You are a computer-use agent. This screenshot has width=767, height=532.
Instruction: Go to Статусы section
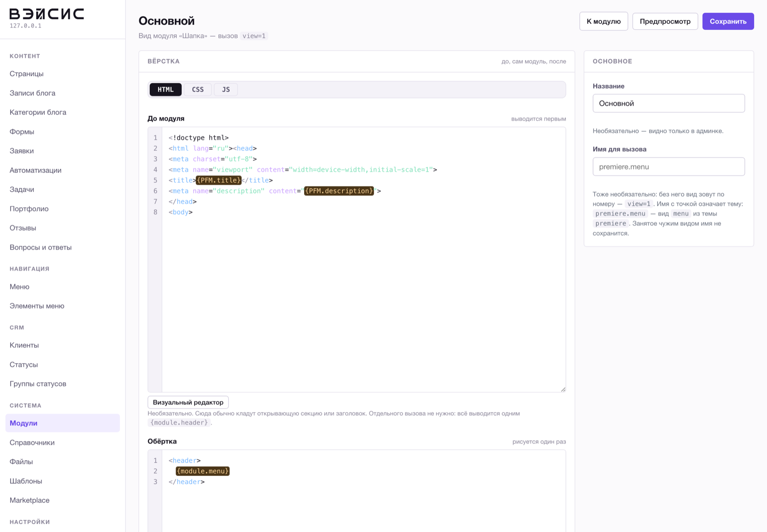point(24,364)
